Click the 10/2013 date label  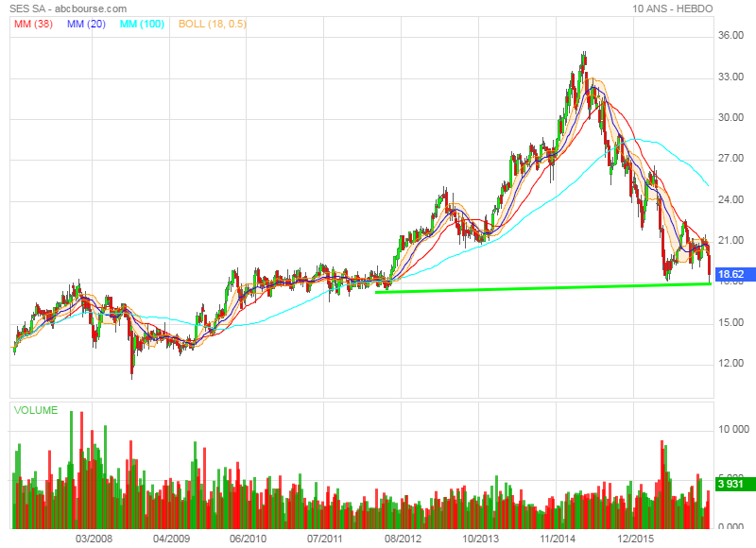[x=480, y=539]
